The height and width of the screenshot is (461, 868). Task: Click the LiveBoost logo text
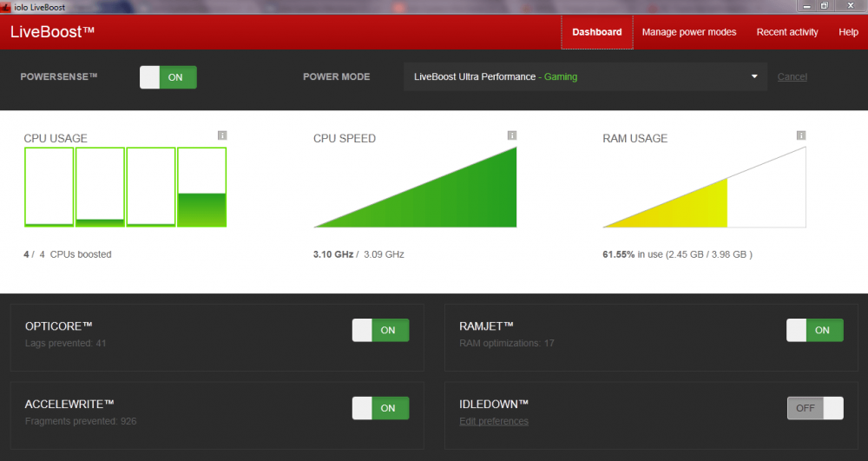(52, 32)
